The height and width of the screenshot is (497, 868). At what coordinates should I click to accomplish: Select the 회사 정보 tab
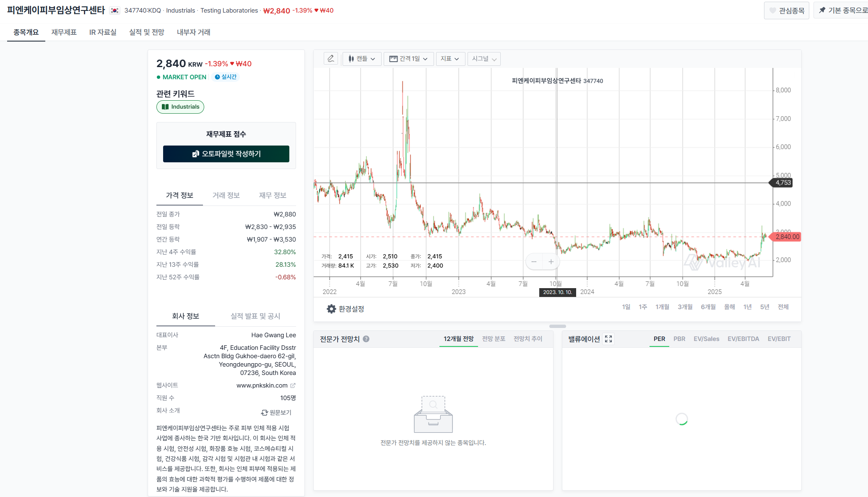185,316
